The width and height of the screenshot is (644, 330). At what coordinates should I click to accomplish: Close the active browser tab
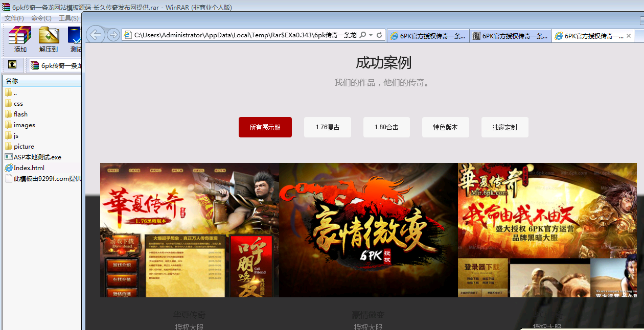tap(629, 36)
